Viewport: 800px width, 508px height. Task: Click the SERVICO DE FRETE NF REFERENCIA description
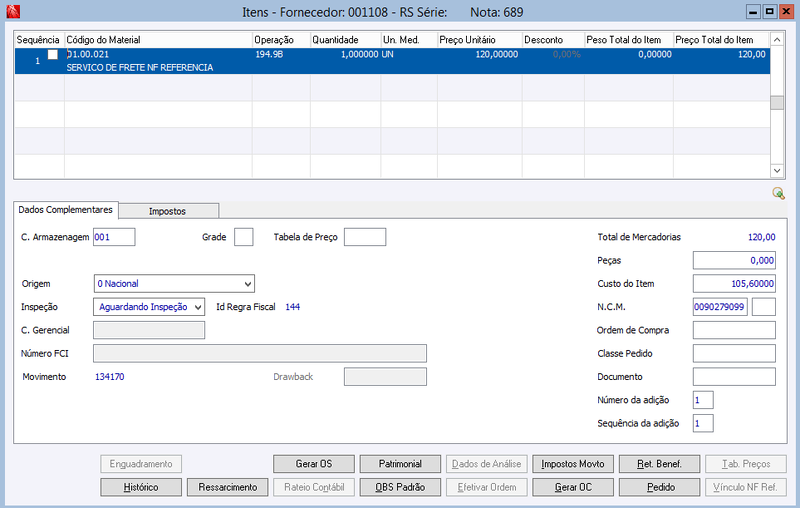[140, 67]
